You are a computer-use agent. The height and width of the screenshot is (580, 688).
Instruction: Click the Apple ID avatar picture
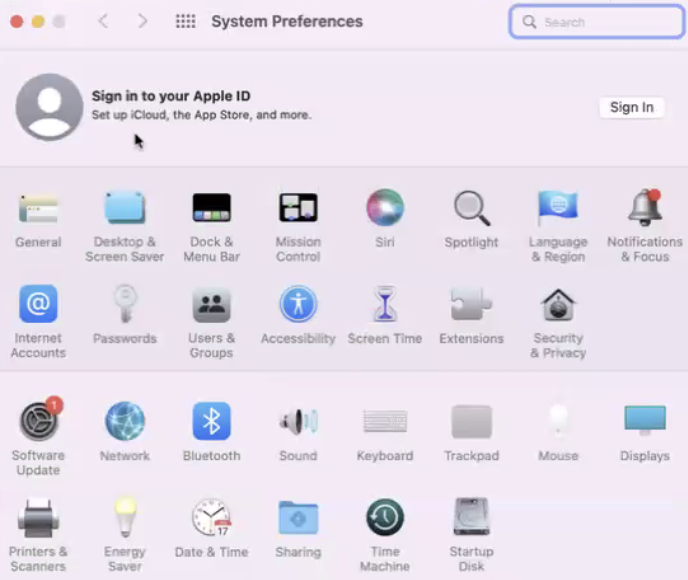pos(49,107)
